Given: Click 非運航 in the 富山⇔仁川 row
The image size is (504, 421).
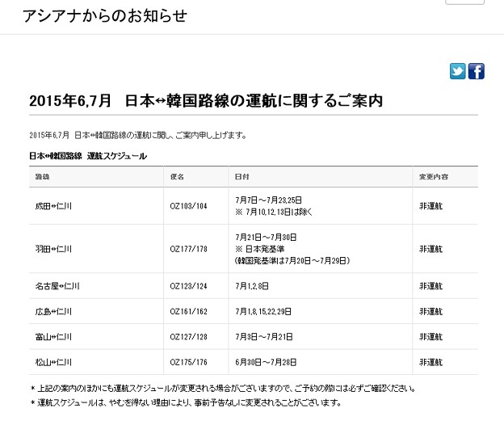Looking at the screenshot, I should 430,337.
